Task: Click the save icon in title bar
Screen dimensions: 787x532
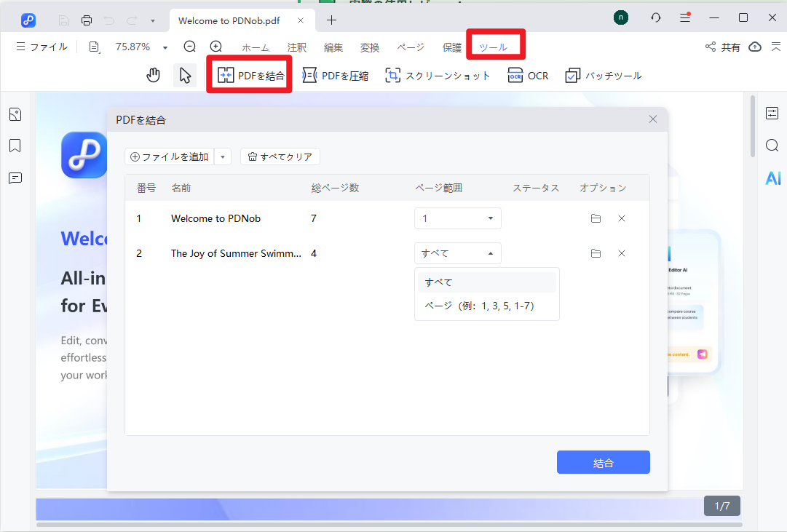Action: pyautogui.click(x=64, y=20)
